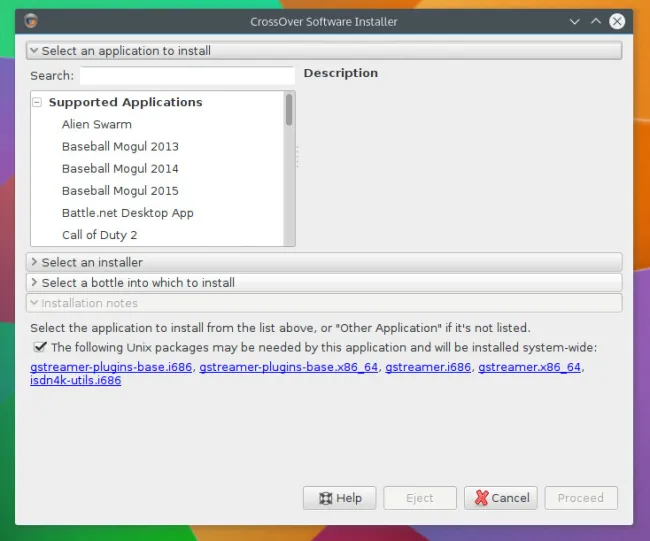Pick Baseball Mogul 2015 from the list
650x541 pixels.
[x=120, y=191]
